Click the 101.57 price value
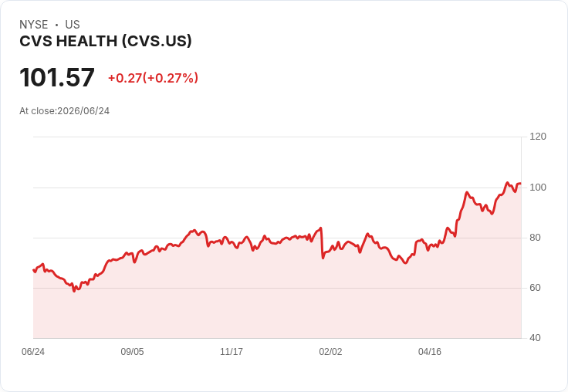 (57, 77)
